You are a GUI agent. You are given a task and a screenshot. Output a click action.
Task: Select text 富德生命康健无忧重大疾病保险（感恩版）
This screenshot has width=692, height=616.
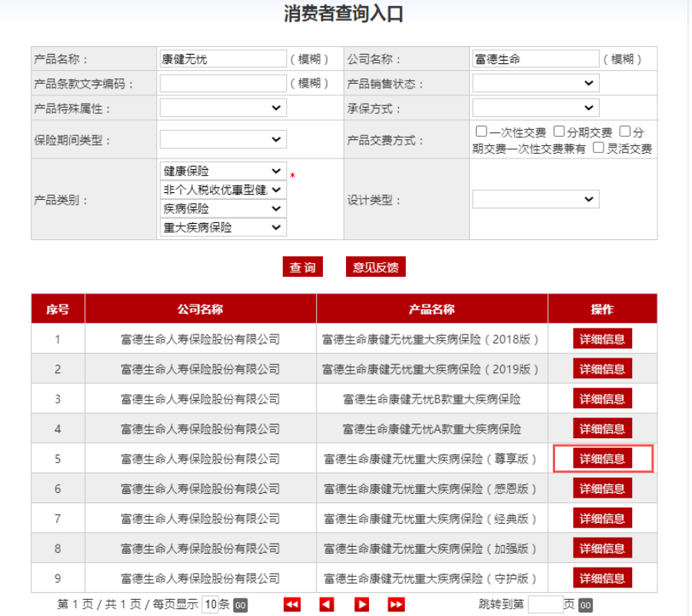431,489
